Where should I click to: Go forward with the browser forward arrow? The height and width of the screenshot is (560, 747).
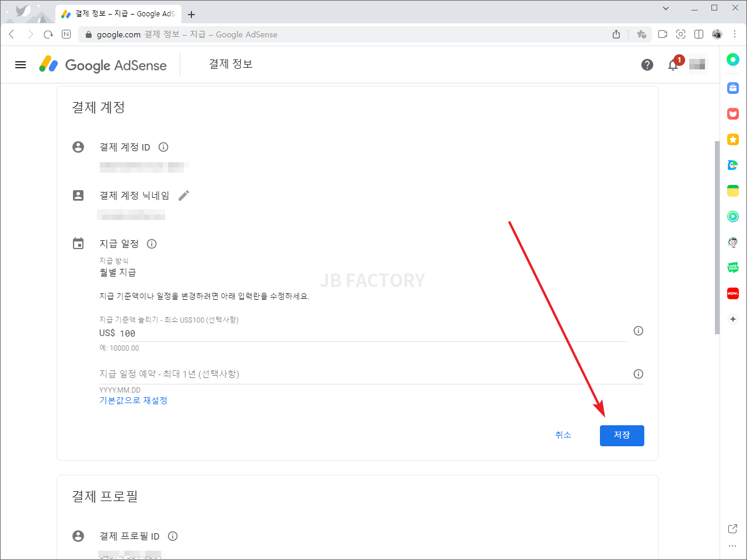30,34
